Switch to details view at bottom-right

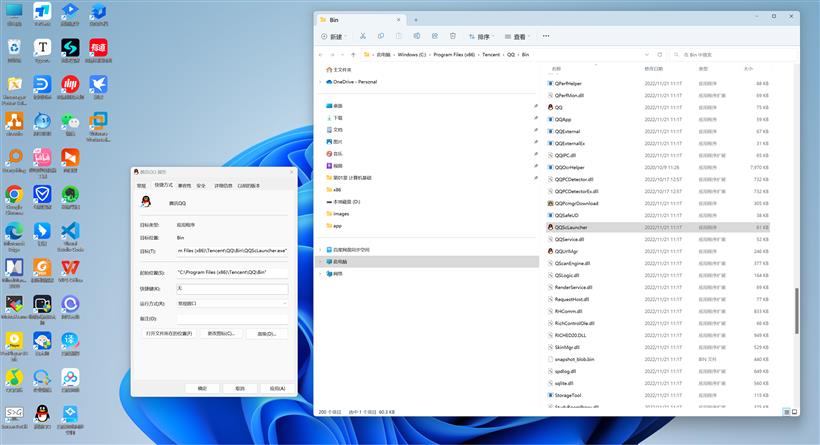pyautogui.click(x=787, y=412)
